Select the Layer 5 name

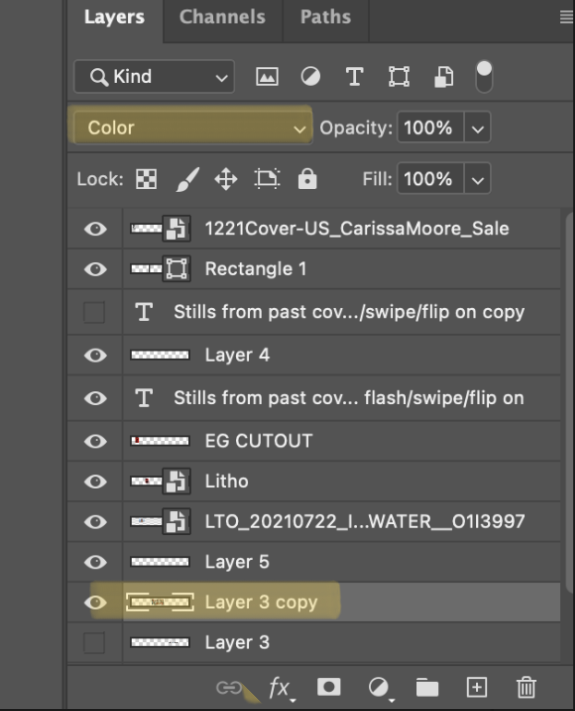(x=237, y=562)
